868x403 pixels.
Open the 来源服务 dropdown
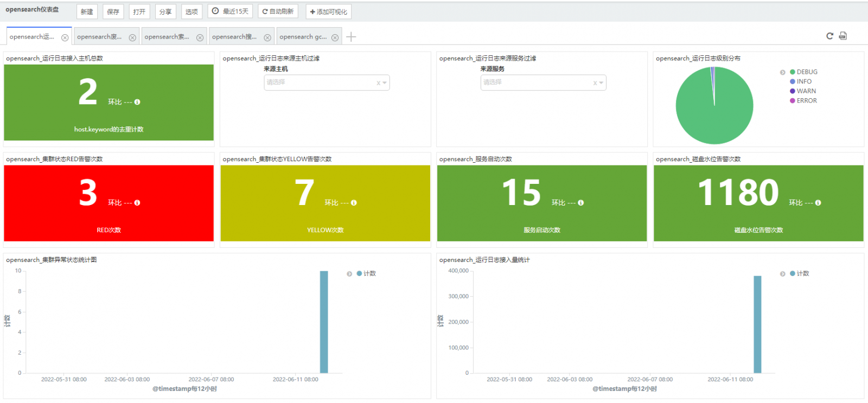pyautogui.click(x=542, y=82)
